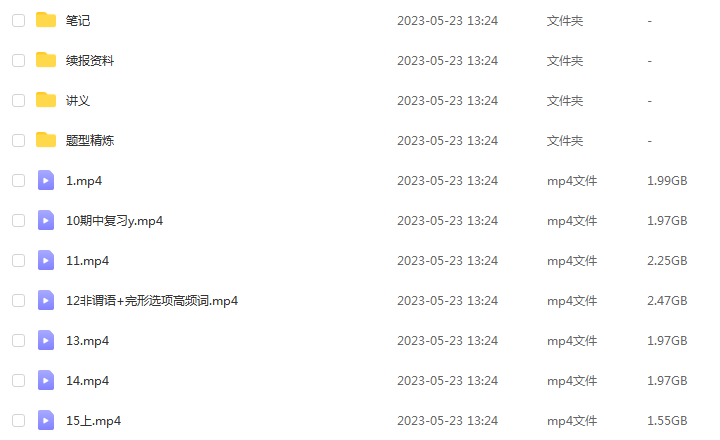Click the 2.47GB size of 12非谓语 file
Viewport: 720px width, 440px height.
coord(667,301)
